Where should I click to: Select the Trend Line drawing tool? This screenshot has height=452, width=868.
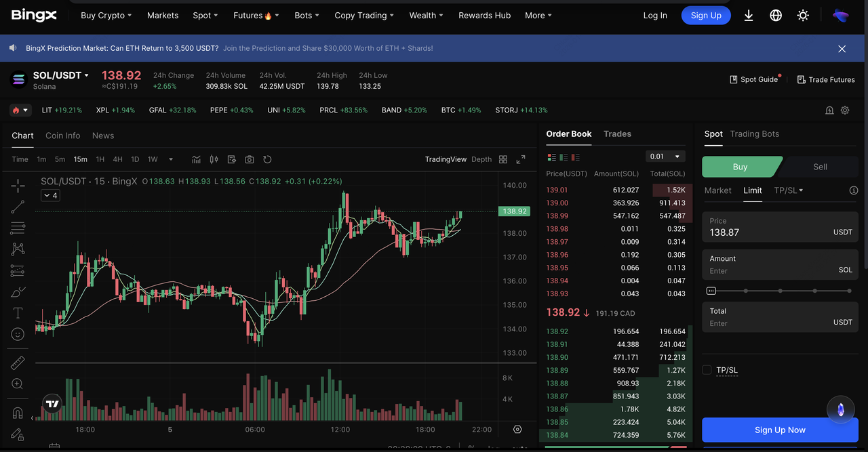tap(17, 206)
